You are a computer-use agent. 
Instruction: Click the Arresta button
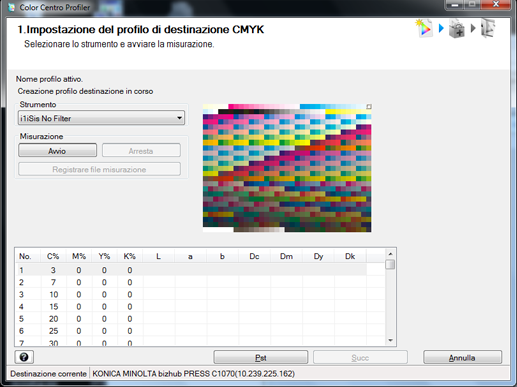(141, 151)
